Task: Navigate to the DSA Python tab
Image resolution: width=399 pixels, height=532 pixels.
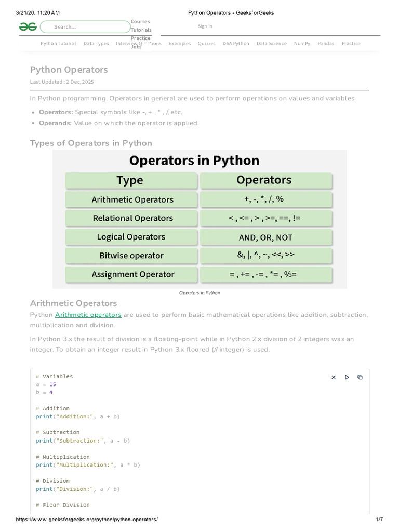Action: pos(236,44)
